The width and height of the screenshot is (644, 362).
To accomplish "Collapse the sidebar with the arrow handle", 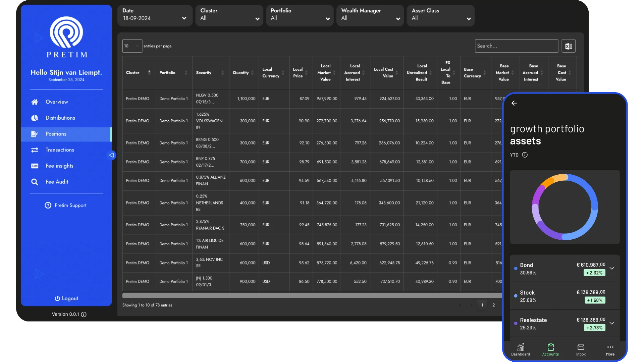I will pyautogui.click(x=111, y=155).
